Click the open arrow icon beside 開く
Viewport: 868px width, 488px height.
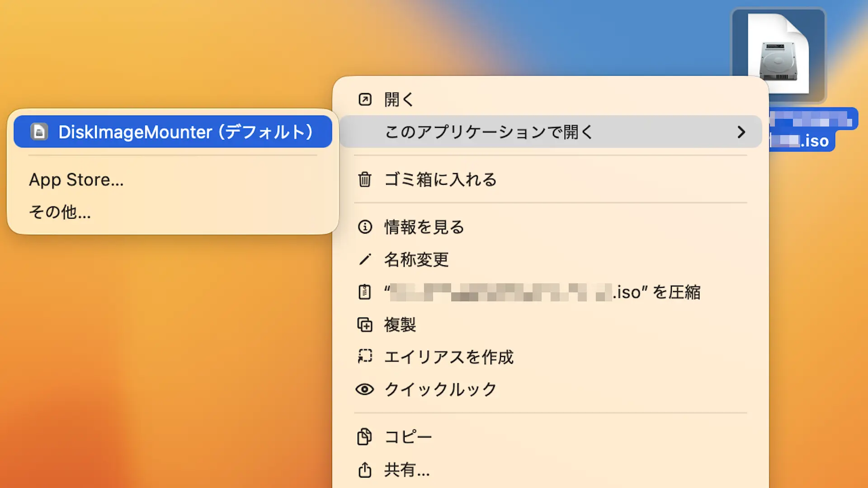tap(365, 99)
